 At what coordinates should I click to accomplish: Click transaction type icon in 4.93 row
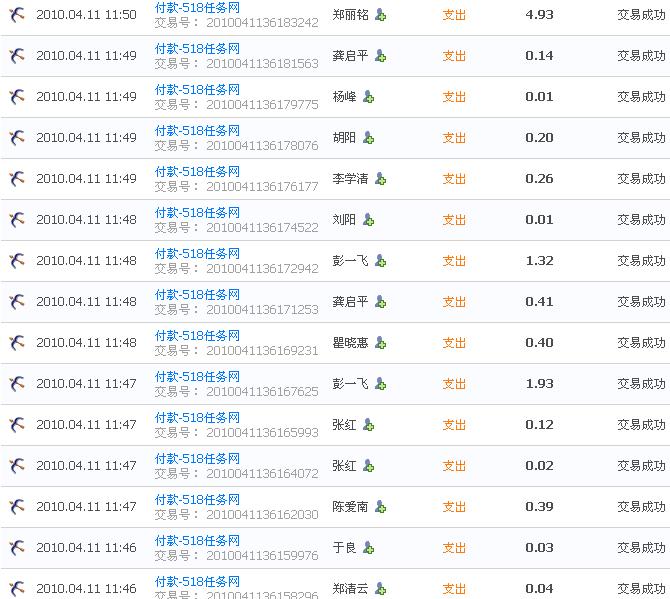click(x=17, y=15)
